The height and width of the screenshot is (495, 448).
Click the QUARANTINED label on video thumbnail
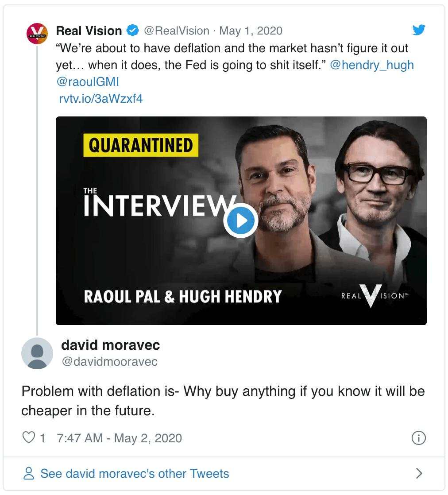tap(141, 145)
